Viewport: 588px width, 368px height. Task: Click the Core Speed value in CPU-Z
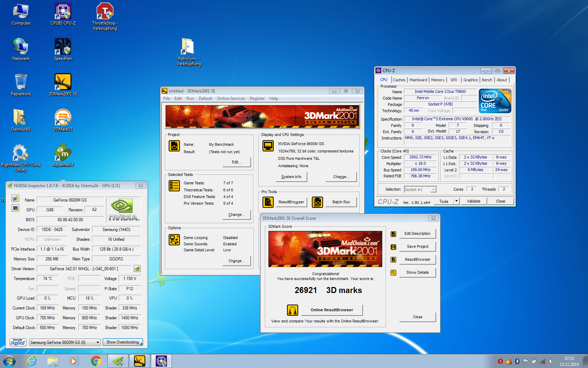pos(420,157)
